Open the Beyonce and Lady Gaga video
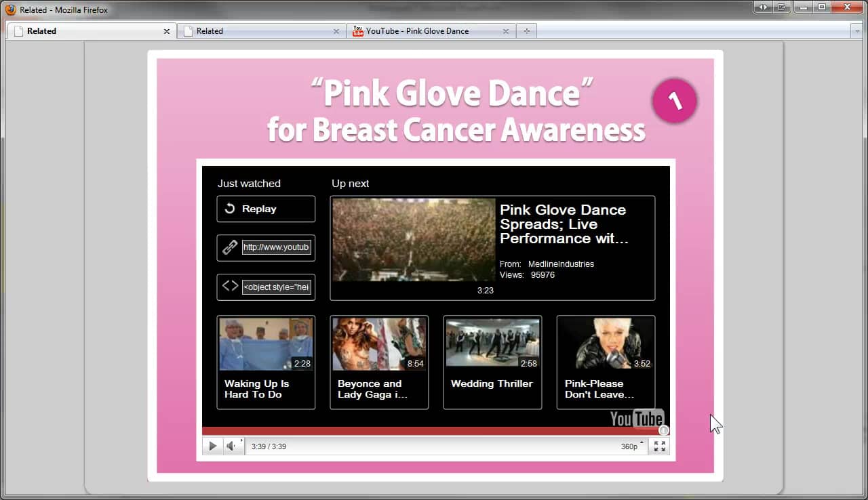 click(379, 362)
